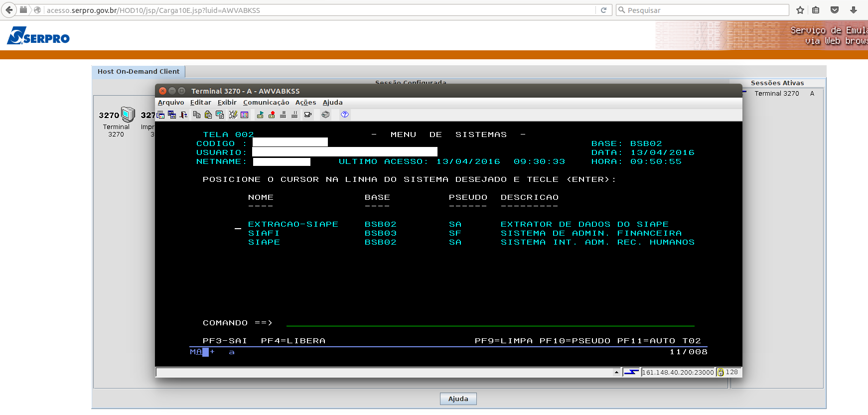Viewport: 868px width, 415px height.
Task: Click the Copy Append icon
Action: 220,115
